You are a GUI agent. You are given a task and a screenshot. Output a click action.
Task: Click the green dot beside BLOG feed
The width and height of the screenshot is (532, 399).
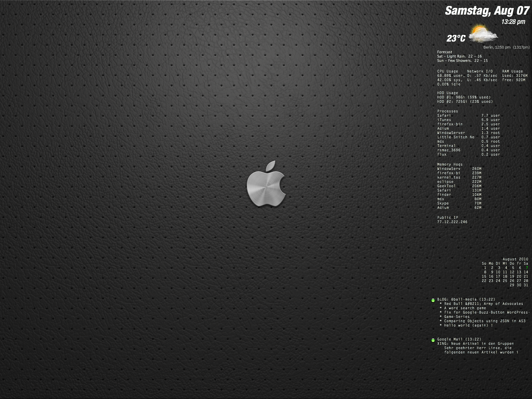pyautogui.click(x=433, y=300)
